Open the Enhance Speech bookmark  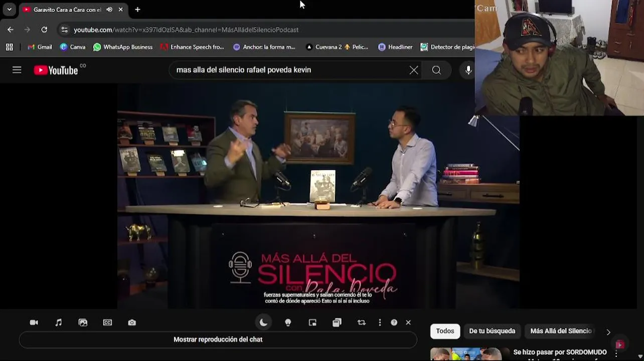tap(192, 47)
